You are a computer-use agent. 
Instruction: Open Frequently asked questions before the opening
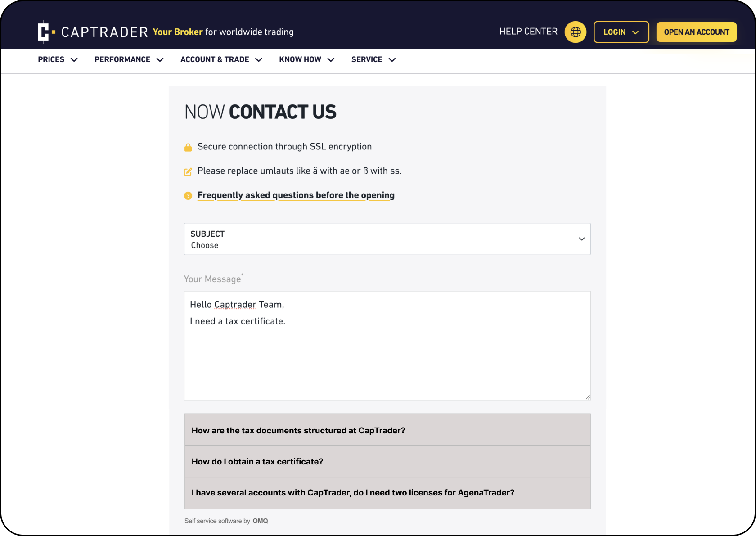pos(296,195)
